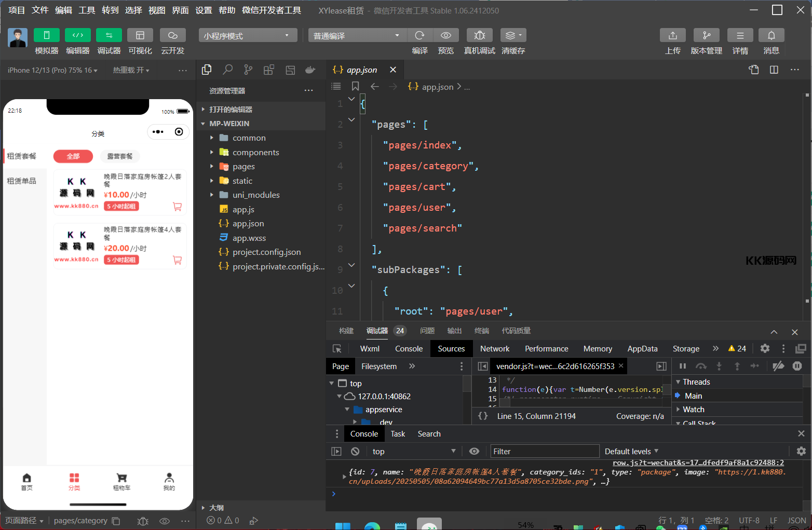Start real device debugging

pyautogui.click(x=480, y=35)
